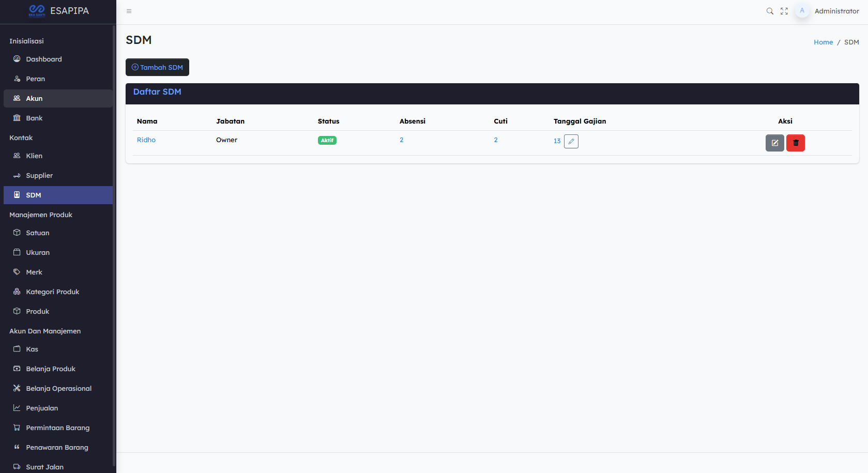The image size is (868, 473).
Task: Click the Tambah SDM button
Action: tap(157, 67)
